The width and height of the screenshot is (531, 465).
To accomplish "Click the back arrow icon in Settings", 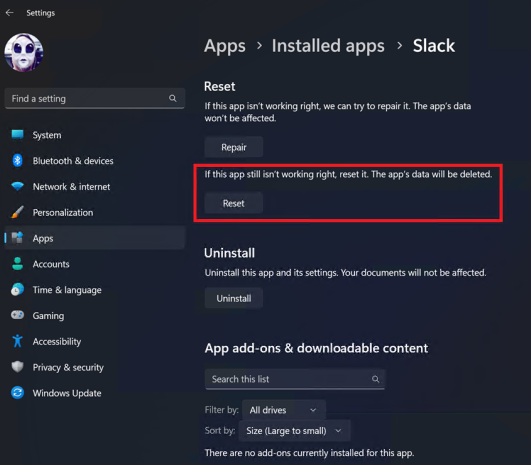I will click(9, 13).
